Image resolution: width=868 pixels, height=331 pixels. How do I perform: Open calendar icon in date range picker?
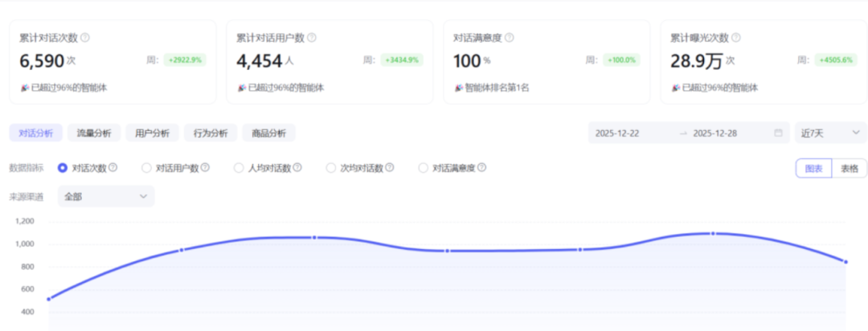click(778, 133)
